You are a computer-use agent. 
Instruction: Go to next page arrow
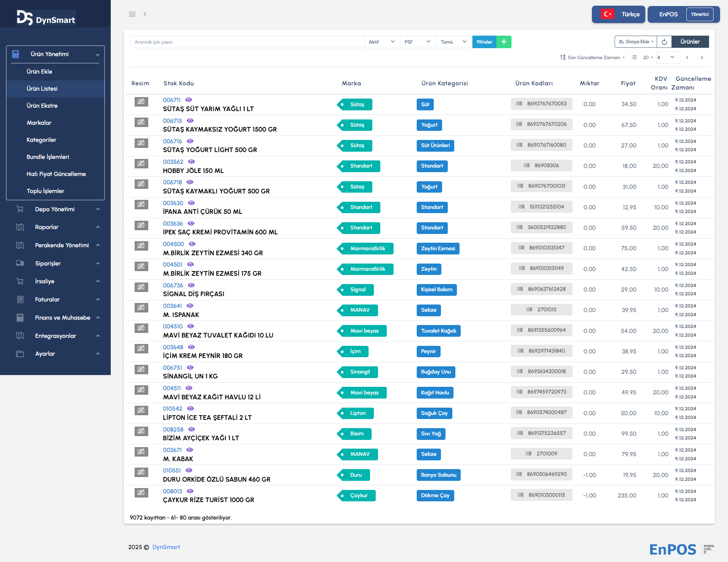[702, 57]
